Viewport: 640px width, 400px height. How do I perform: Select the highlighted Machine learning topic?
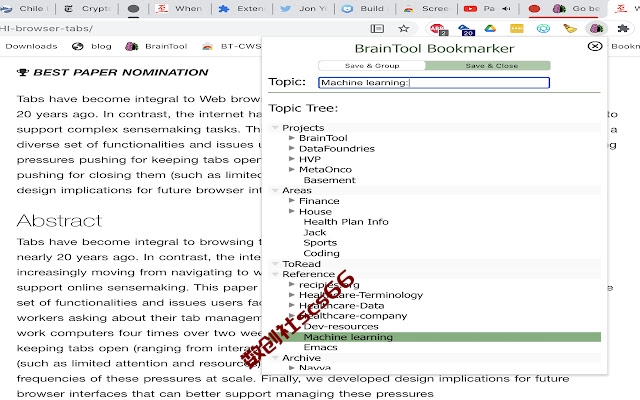[348, 337]
